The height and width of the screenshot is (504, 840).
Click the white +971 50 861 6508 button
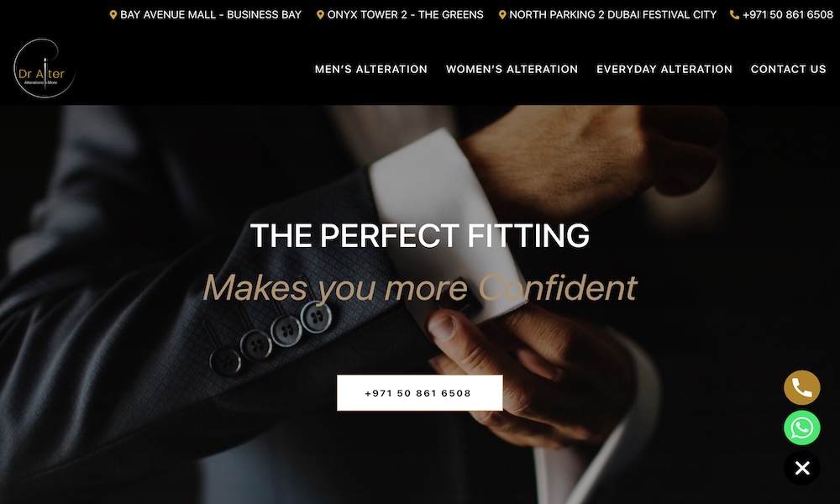[x=419, y=393]
